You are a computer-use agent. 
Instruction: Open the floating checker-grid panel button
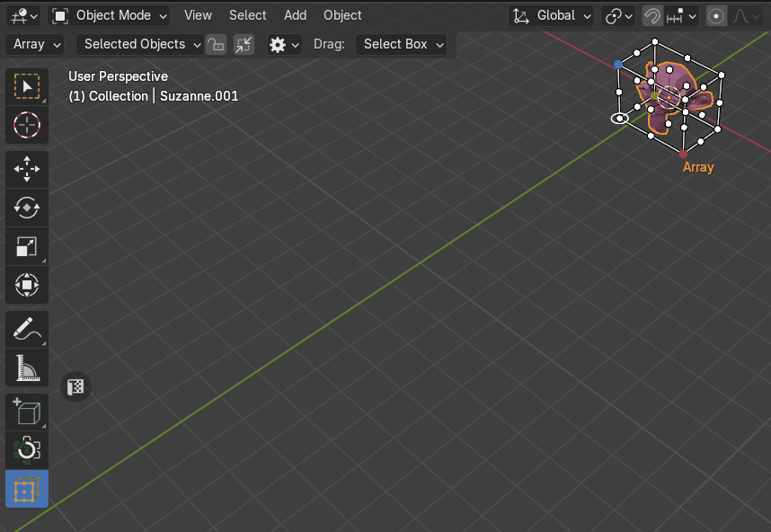(x=75, y=387)
